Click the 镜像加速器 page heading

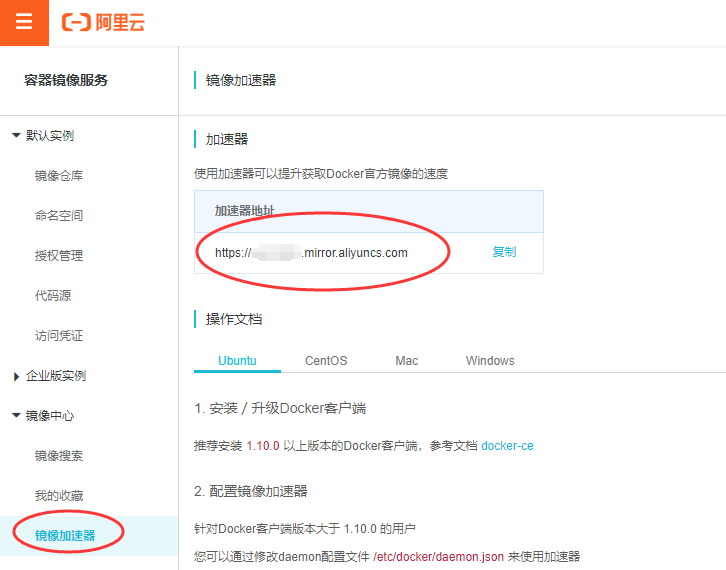point(241,80)
